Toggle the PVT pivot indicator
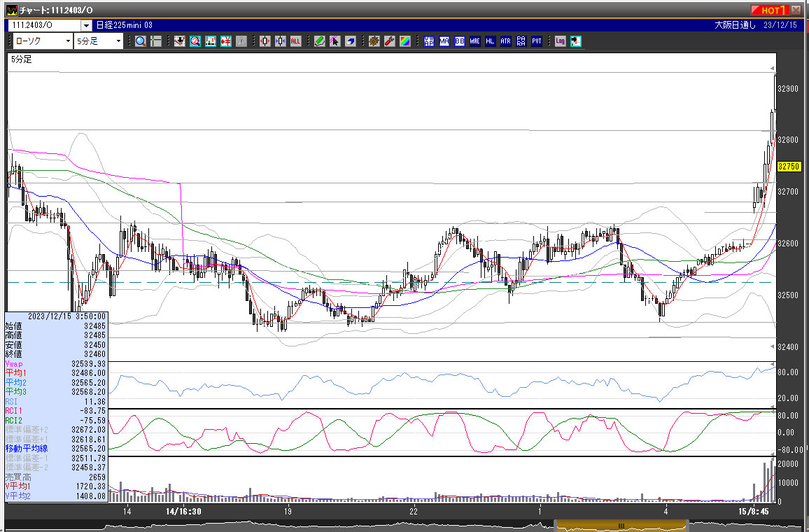This screenshot has height=532, width=809. pyautogui.click(x=537, y=41)
